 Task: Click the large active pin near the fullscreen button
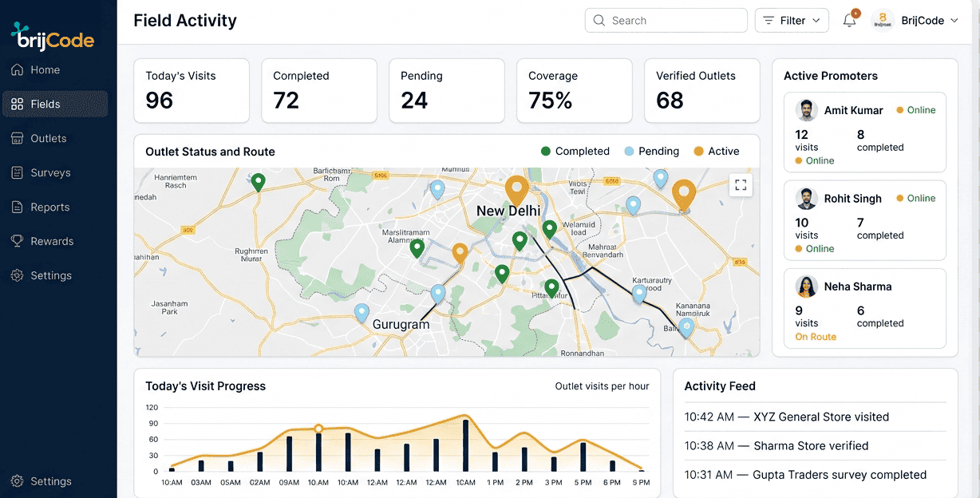tap(684, 196)
